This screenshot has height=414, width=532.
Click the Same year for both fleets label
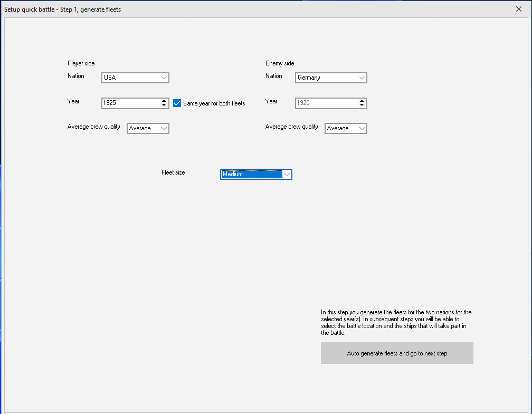pos(214,103)
